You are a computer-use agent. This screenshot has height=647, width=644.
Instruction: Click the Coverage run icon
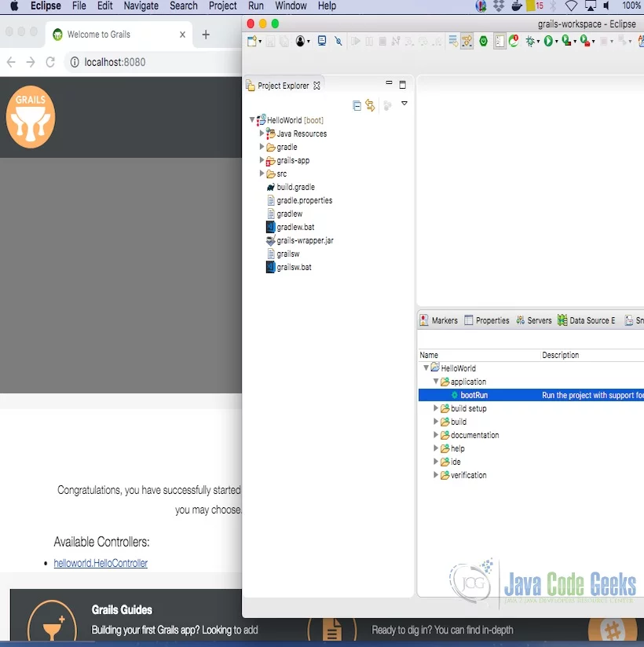pos(566,41)
